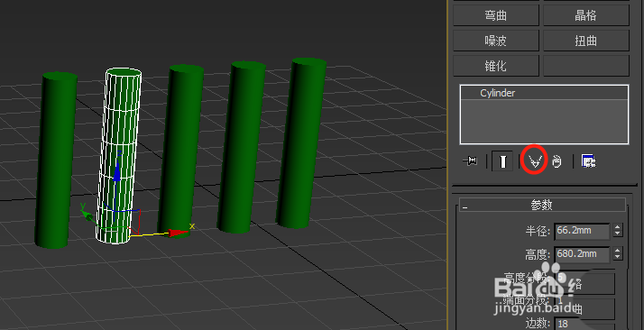Apply the 扭曲 (Twist) modifier button
Image resolution: width=644 pixels, height=330 pixels.
[586, 41]
